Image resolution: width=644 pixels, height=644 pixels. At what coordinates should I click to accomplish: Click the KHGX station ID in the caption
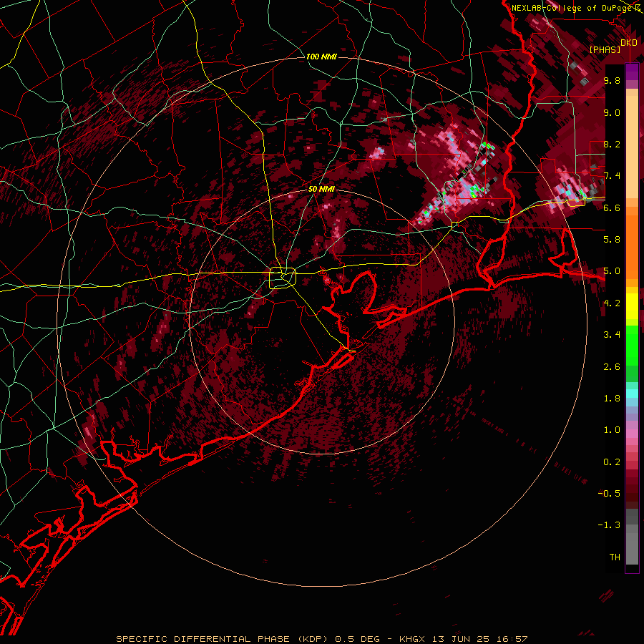click(x=413, y=639)
